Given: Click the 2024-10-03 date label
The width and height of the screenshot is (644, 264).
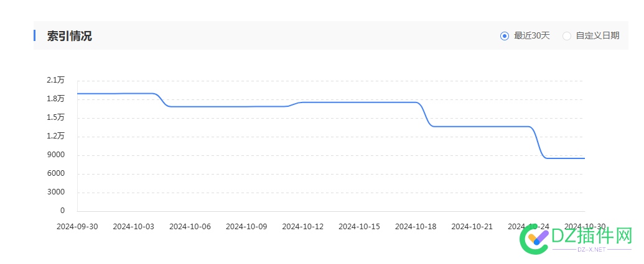Looking at the screenshot, I should (133, 227).
